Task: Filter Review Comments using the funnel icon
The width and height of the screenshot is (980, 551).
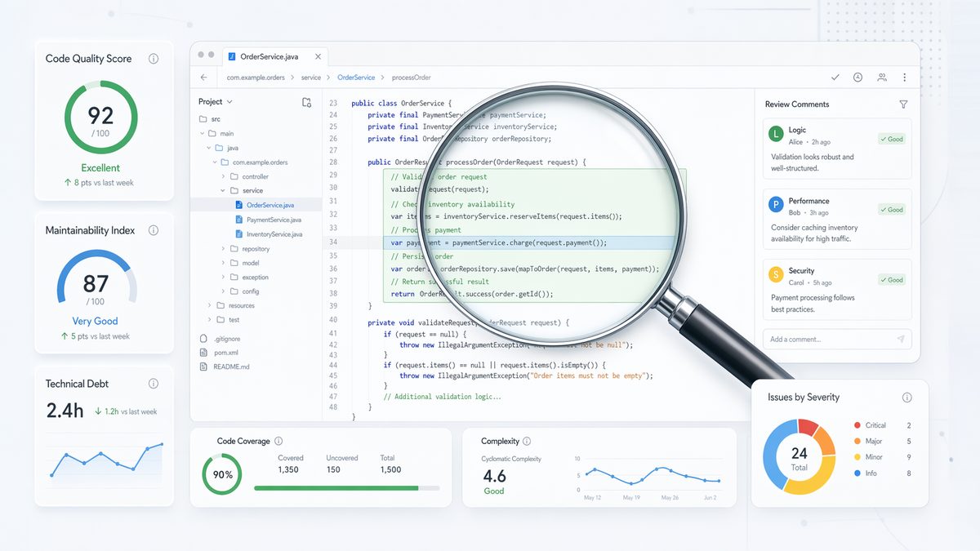Action: tap(903, 104)
